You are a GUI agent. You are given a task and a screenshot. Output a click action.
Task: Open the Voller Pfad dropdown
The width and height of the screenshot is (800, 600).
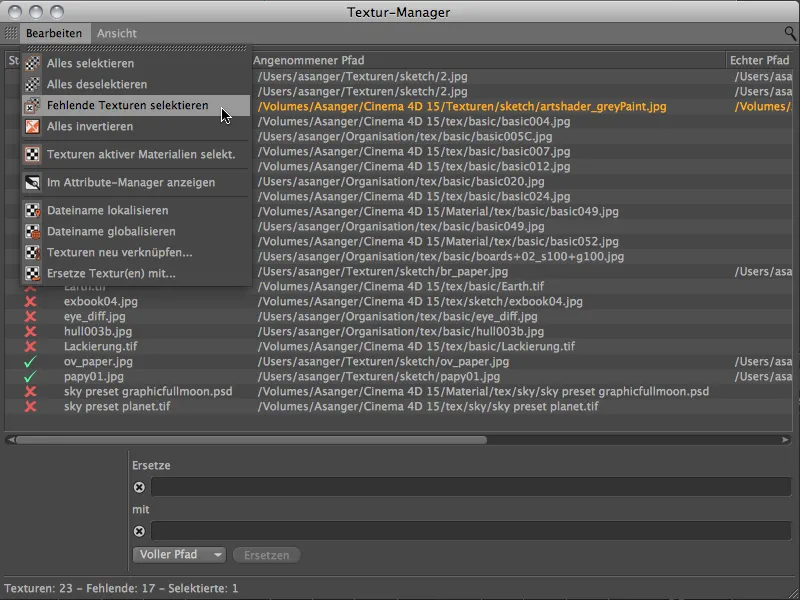click(179, 555)
